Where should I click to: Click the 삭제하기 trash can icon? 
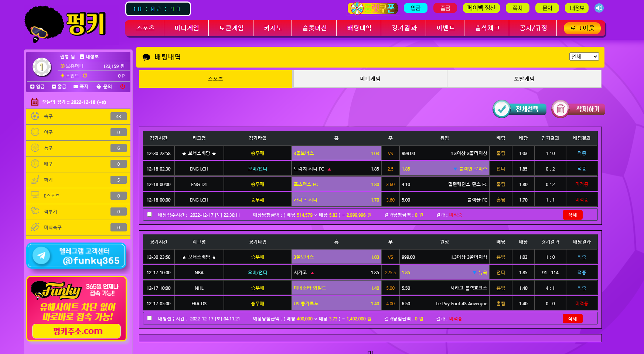[x=560, y=109]
